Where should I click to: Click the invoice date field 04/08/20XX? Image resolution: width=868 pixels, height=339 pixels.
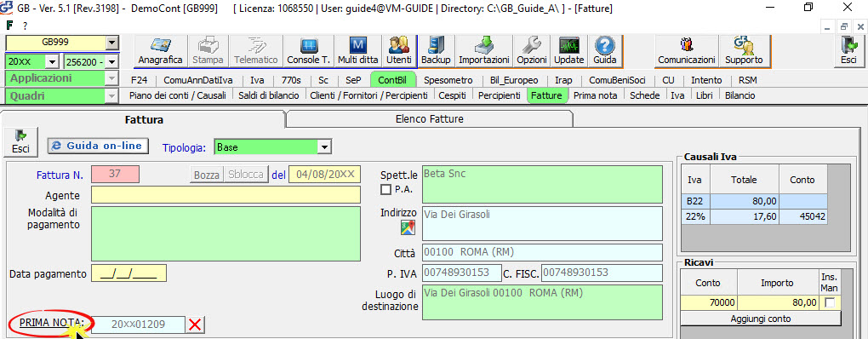tap(324, 175)
